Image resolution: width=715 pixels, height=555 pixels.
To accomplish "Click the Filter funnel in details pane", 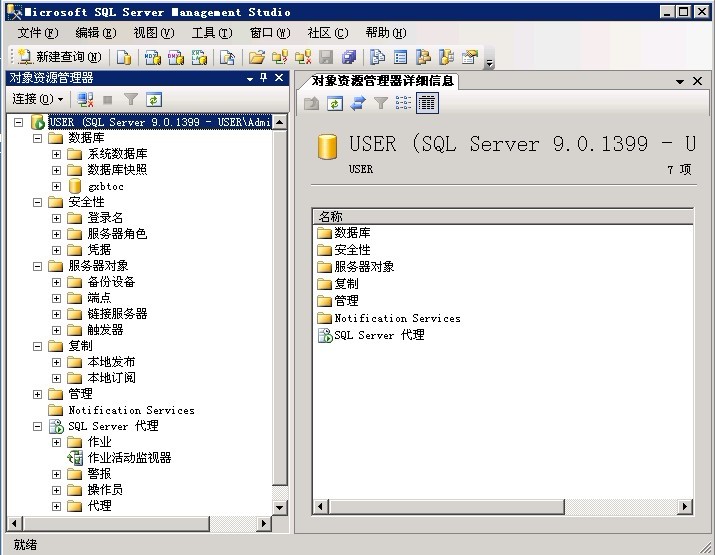I will (381, 104).
